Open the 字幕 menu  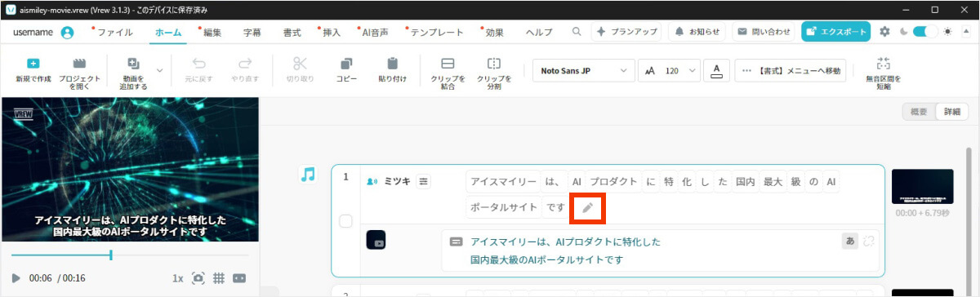coord(252,33)
